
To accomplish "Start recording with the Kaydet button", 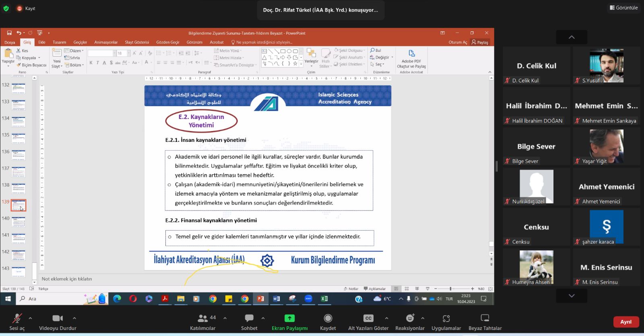I will (328, 321).
